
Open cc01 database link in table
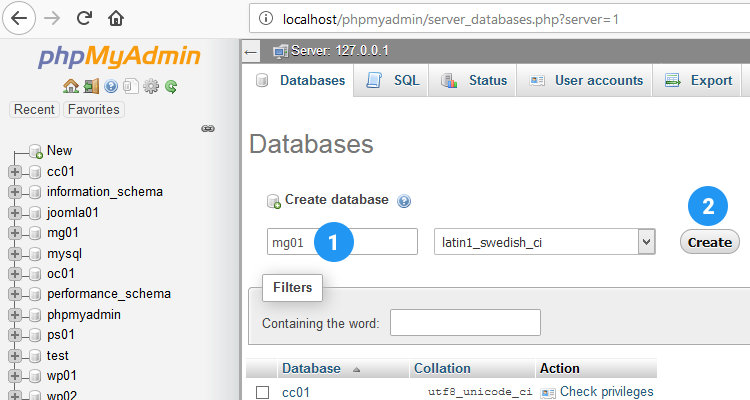pos(296,393)
